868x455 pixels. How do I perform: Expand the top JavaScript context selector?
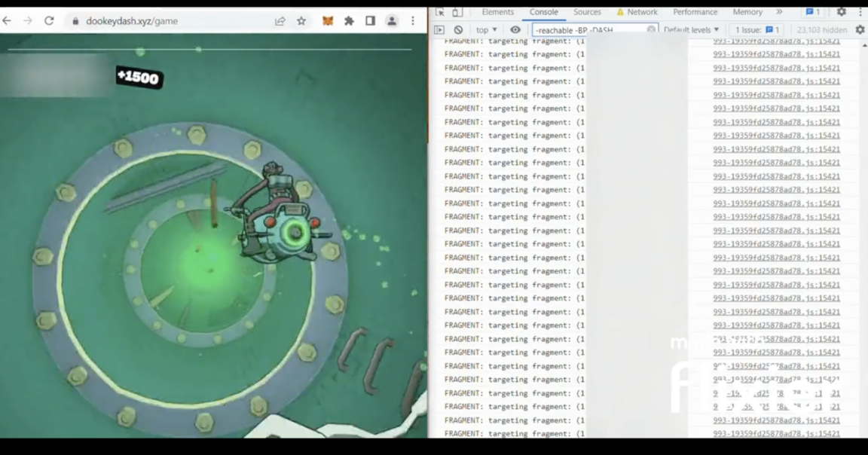pyautogui.click(x=486, y=30)
